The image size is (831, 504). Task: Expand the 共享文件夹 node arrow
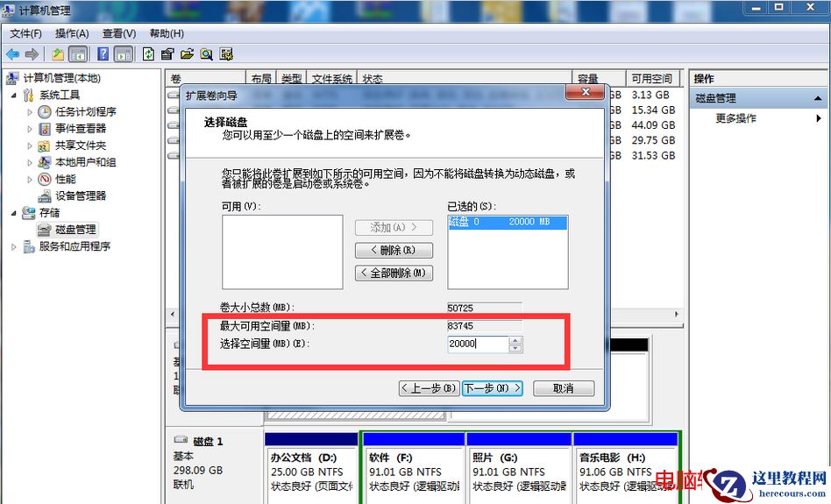[x=30, y=146]
